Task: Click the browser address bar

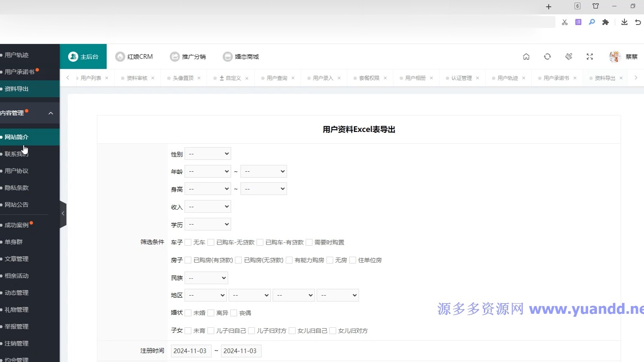Action: click(277, 22)
